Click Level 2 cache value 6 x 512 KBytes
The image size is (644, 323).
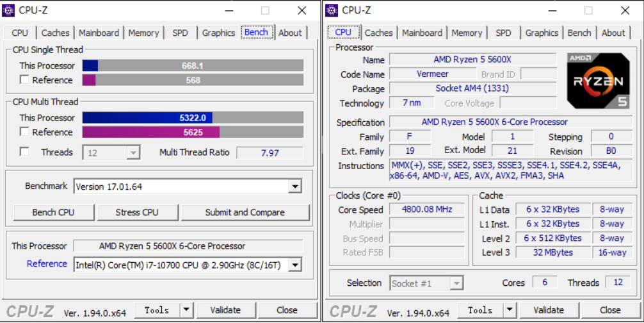(553, 238)
